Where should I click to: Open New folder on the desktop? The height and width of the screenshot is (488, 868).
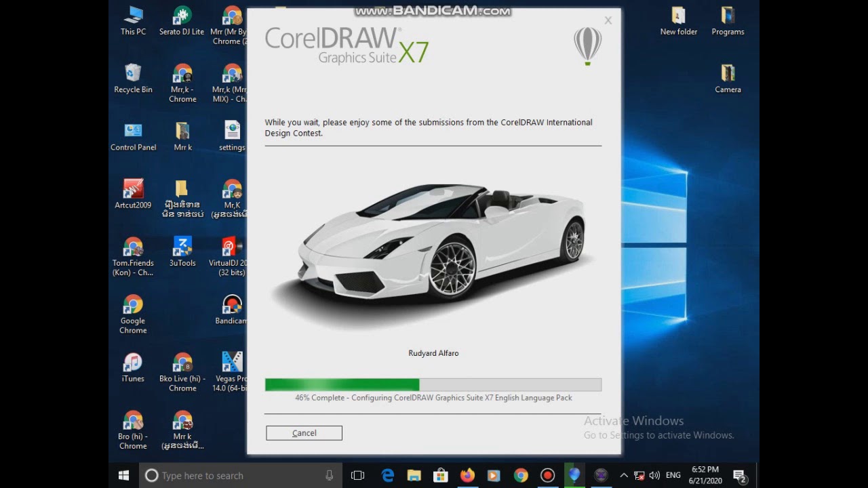coord(679,21)
